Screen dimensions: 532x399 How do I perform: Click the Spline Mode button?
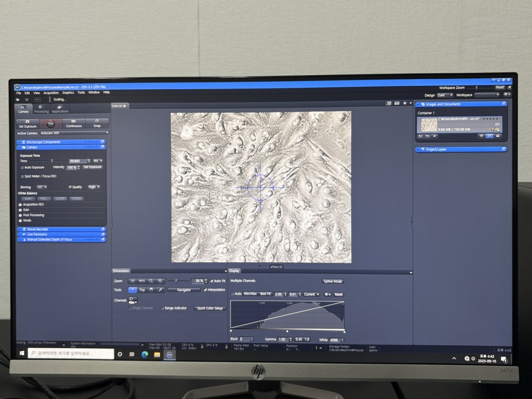coord(332,281)
